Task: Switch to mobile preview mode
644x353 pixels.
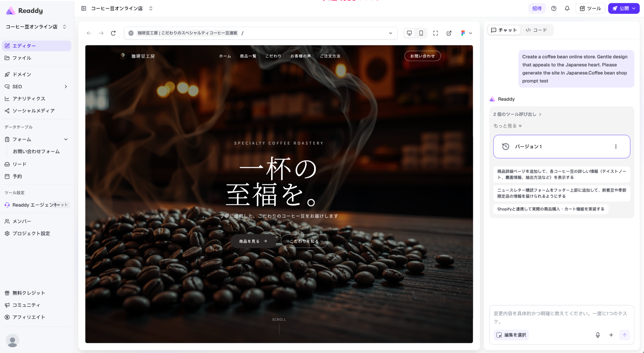Action: 421,33
